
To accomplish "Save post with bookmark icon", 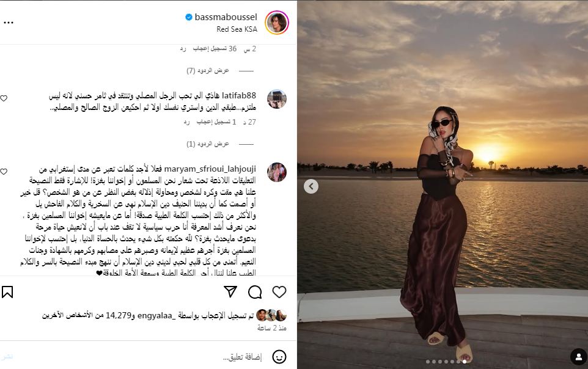I will pos(7,292).
